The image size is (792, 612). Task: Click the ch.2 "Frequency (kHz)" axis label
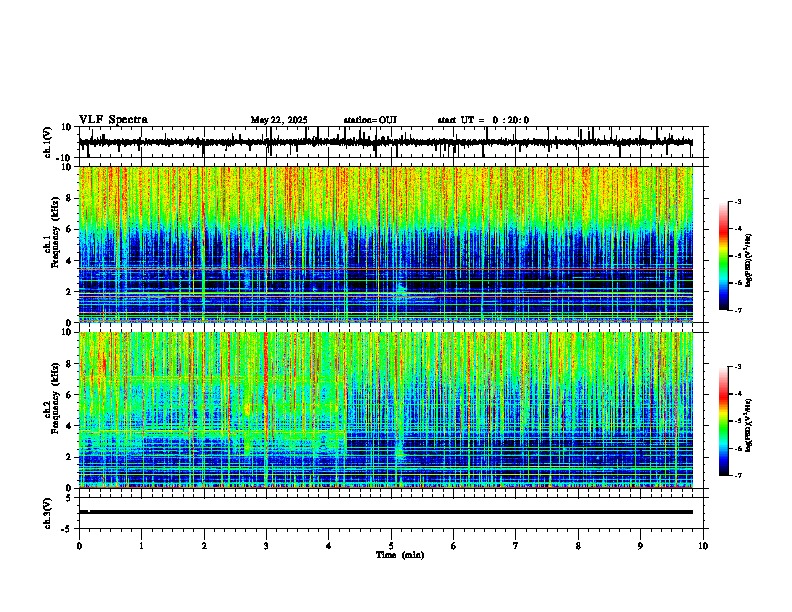click(x=55, y=398)
